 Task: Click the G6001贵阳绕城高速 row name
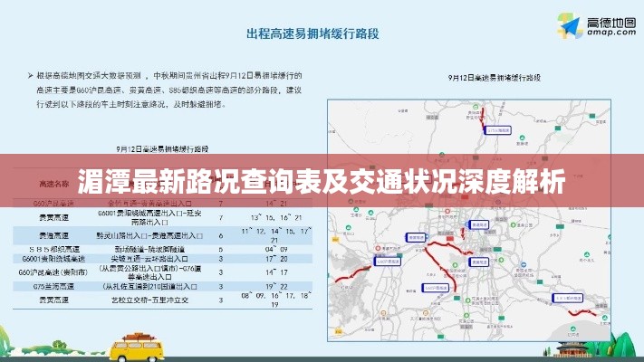(x=53, y=259)
